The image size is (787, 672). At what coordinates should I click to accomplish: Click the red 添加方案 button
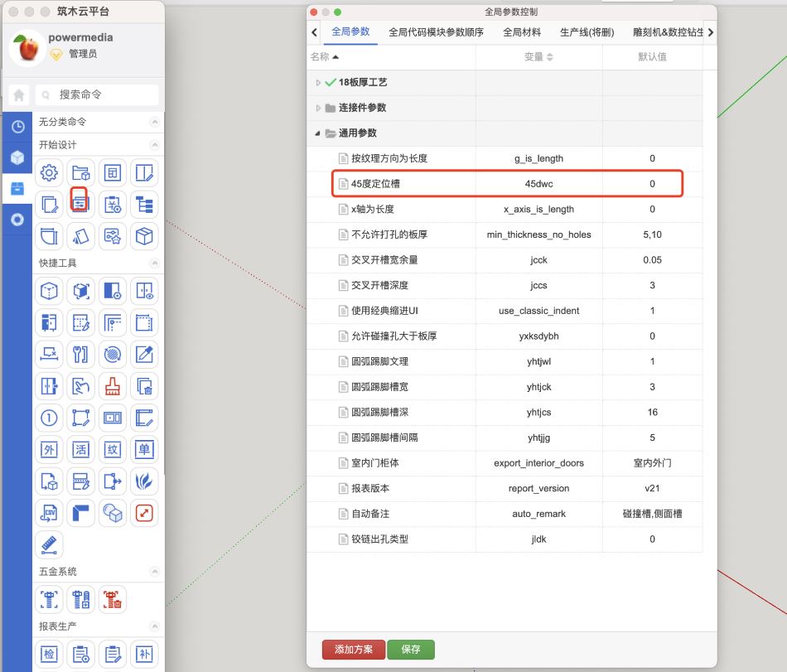353,650
